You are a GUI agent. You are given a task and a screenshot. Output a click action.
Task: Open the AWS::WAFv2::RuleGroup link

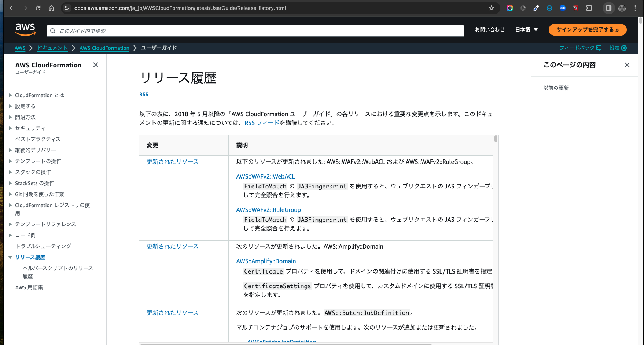[268, 210]
